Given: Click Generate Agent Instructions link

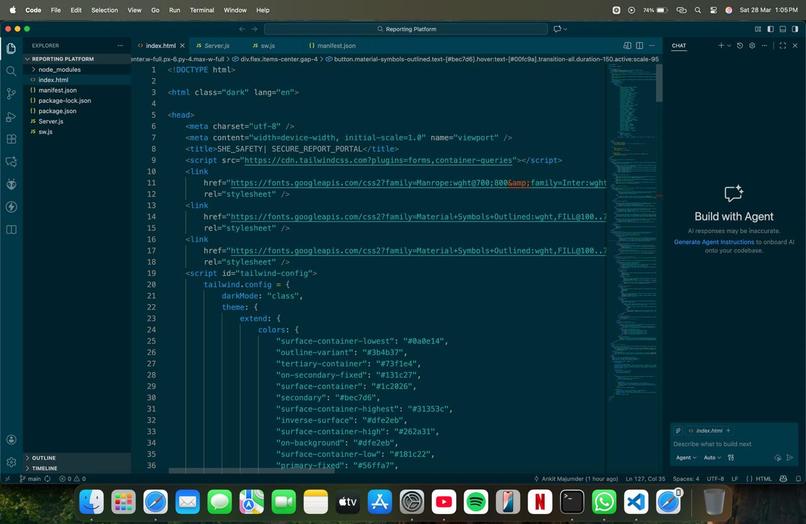Looking at the screenshot, I should coord(714,242).
